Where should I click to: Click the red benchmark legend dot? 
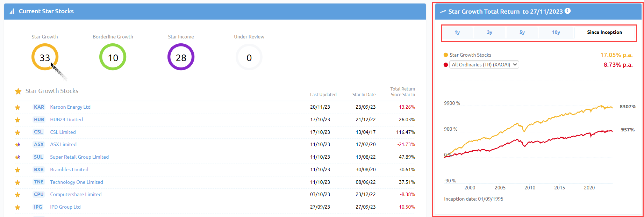(446, 65)
